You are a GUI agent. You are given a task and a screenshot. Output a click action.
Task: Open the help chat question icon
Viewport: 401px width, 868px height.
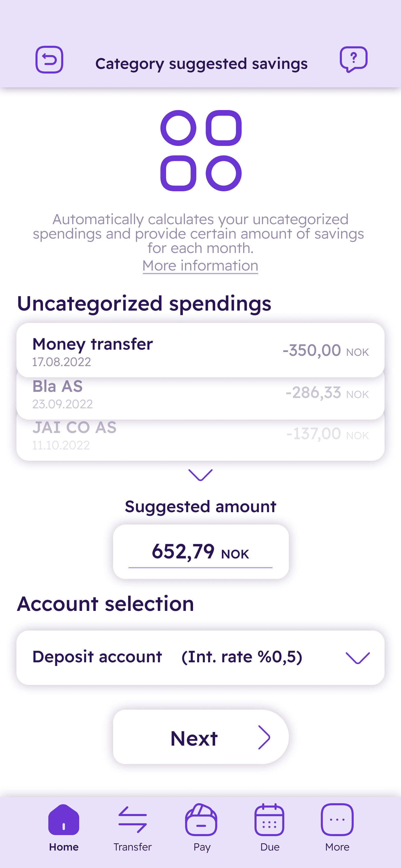tap(353, 60)
